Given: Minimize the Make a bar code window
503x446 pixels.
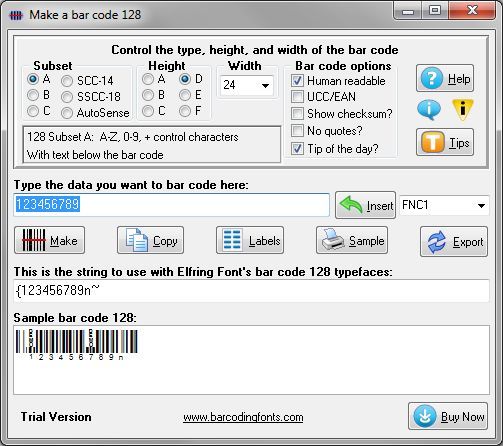Looking at the screenshot, I should tap(408, 11).
